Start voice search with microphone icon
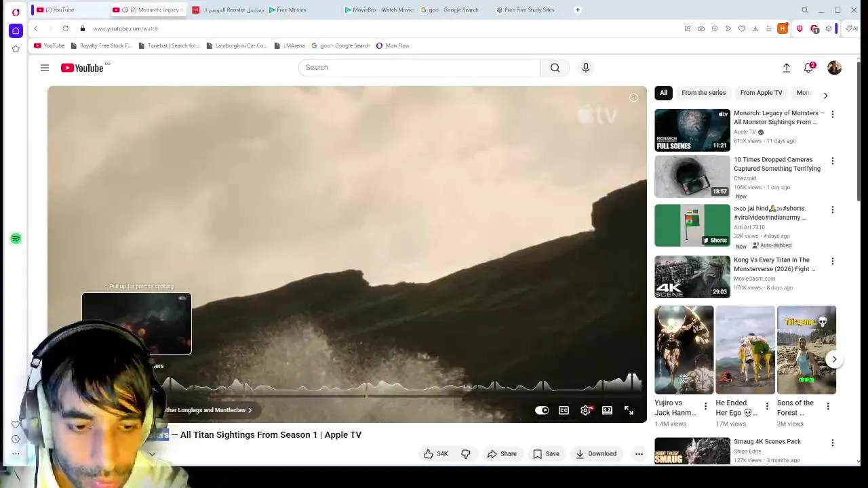The height and width of the screenshot is (488, 868). point(586,68)
